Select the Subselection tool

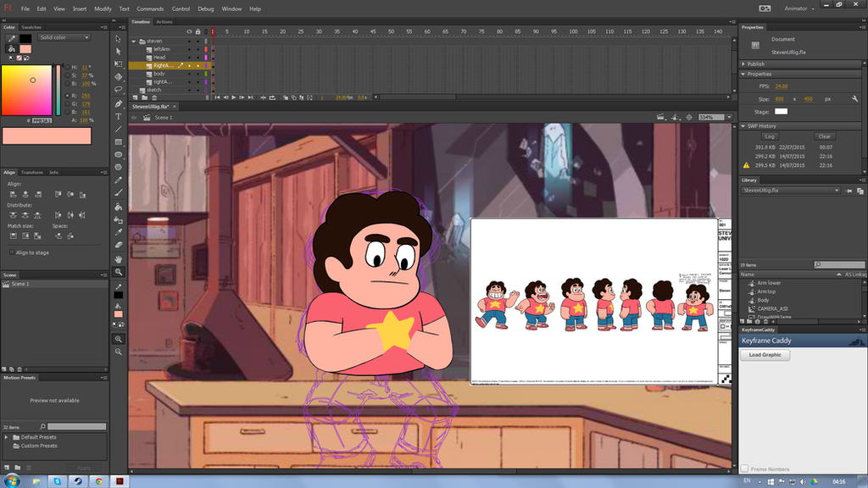pyautogui.click(x=118, y=52)
